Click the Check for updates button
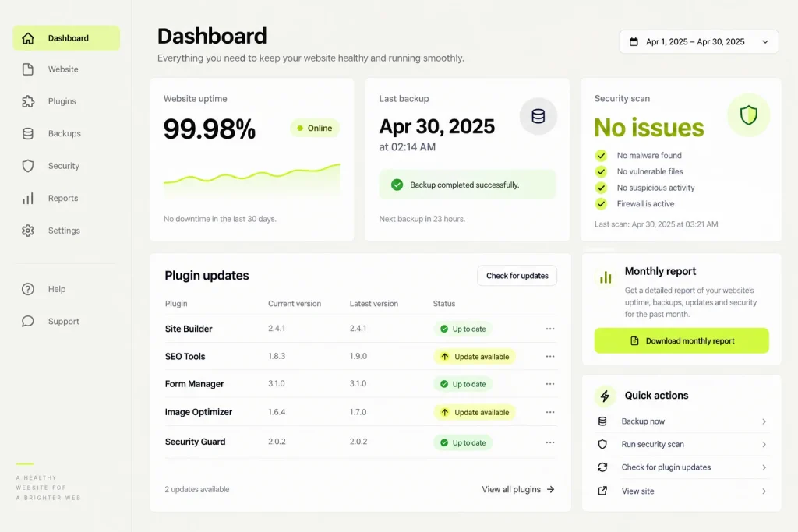The image size is (798, 532). pyautogui.click(x=517, y=276)
